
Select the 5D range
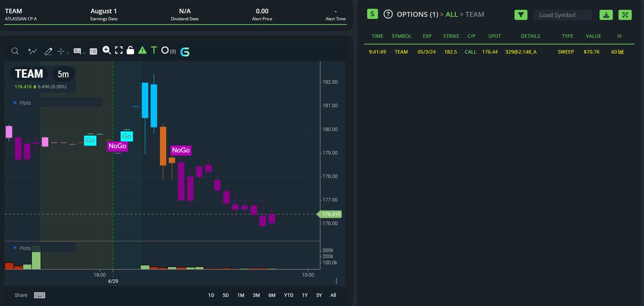(x=226, y=295)
